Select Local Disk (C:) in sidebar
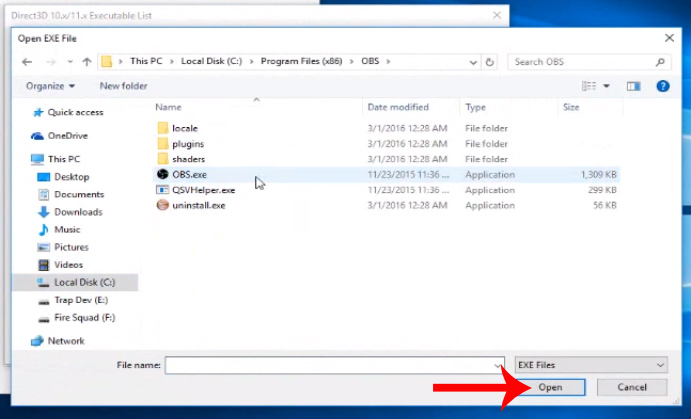 (x=76, y=282)
